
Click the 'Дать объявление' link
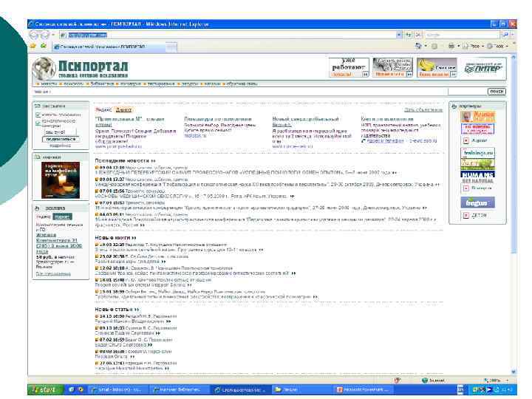pyautogui.click(x=423, y=110)
